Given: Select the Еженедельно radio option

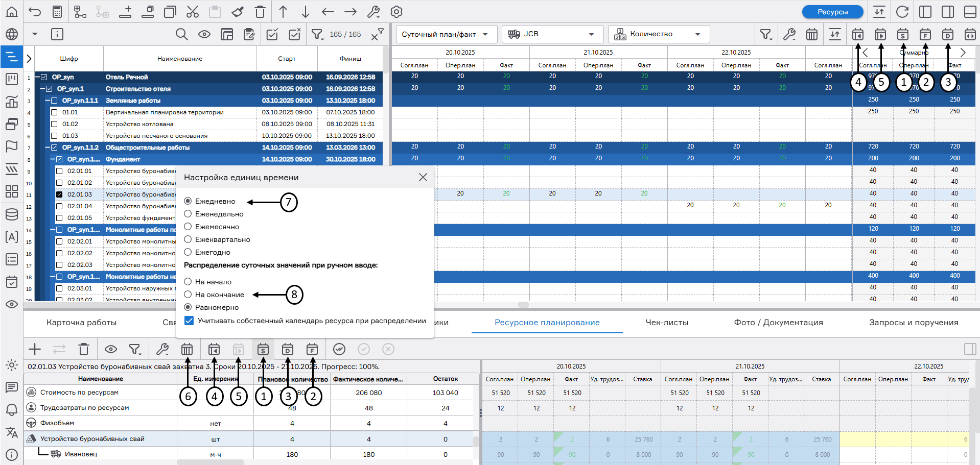Looking at the screenshot, I should pos(188,214).
